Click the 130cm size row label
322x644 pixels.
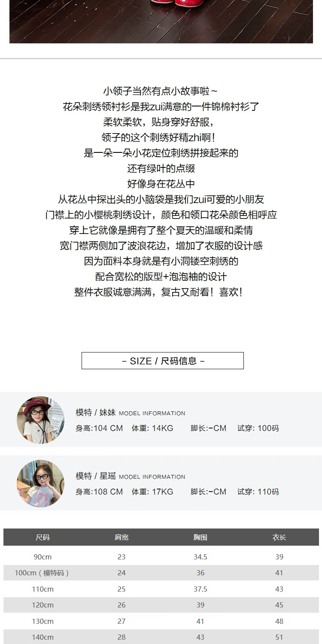tap(43, 621)
